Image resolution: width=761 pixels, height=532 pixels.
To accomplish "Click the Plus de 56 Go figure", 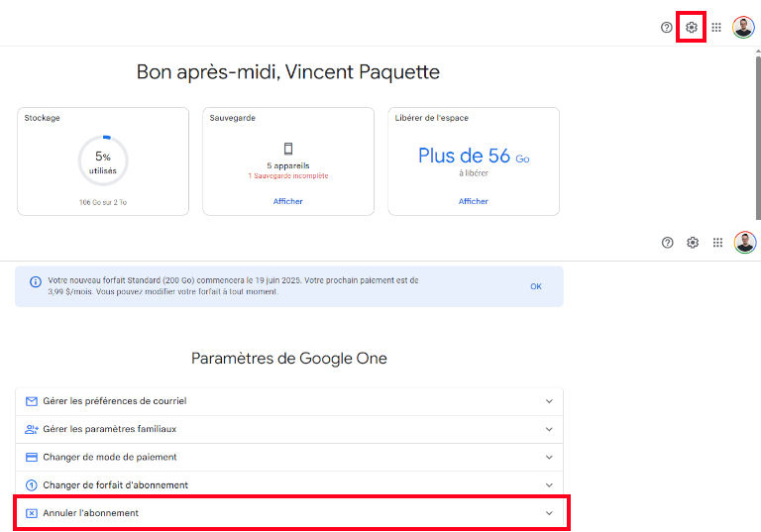I will 474,156.
